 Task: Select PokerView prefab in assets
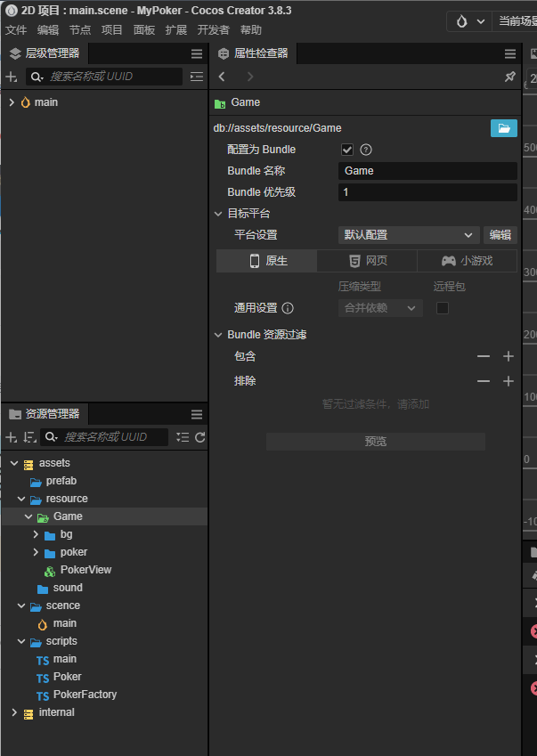pyautogui.click(x=85, y=570)
